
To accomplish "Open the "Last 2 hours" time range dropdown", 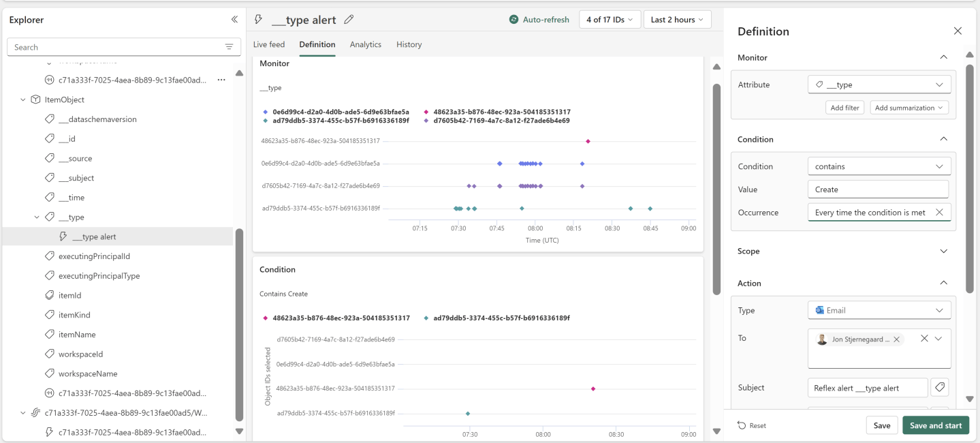I will click(676, 19).
